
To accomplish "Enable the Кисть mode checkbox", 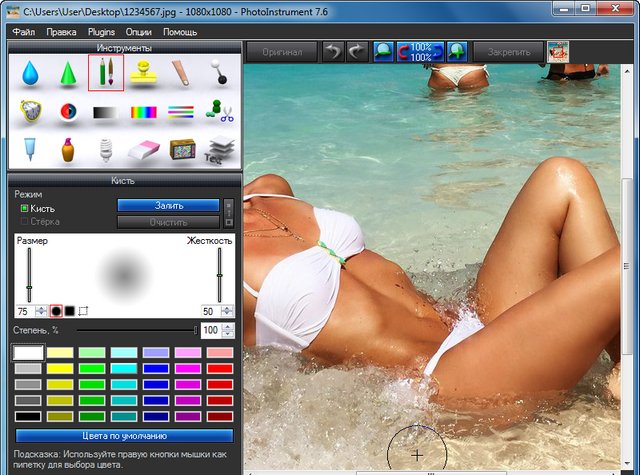I will (x=25, y=208).
